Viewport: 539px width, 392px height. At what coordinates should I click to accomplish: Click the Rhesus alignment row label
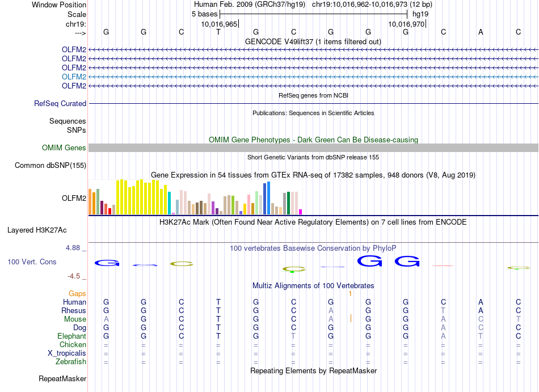click(x=74, y=310)
